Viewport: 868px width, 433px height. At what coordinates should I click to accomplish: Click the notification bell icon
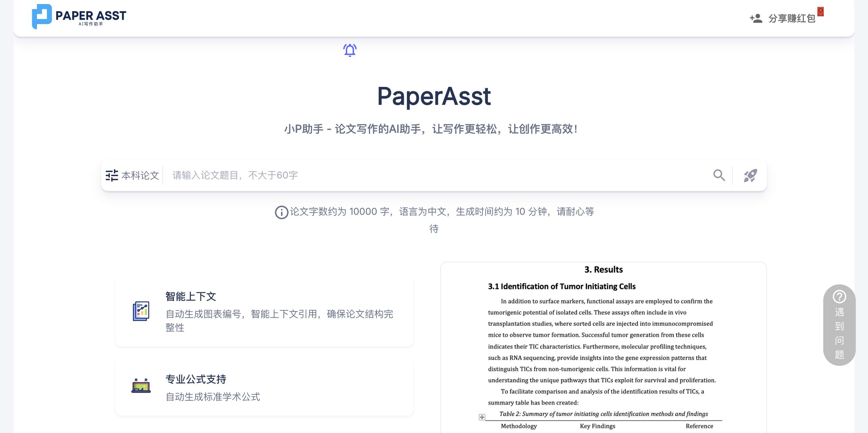click(350, 50)
